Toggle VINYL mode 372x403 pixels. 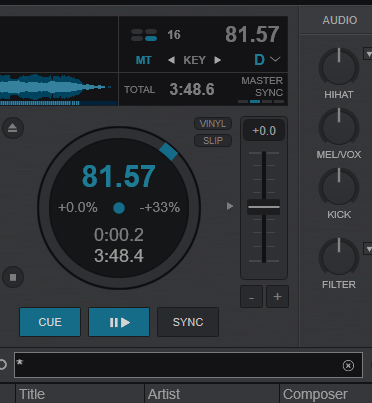[213, 124]
